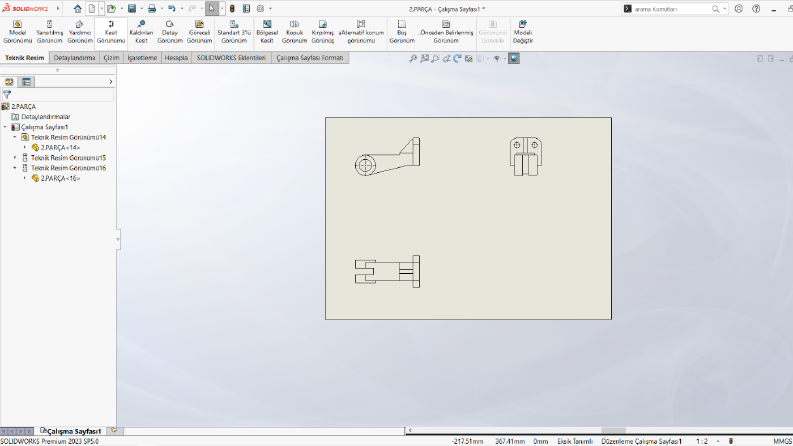Click the Rotate View icon
This screenshot has height=446, width=793.
coord(457,59)
